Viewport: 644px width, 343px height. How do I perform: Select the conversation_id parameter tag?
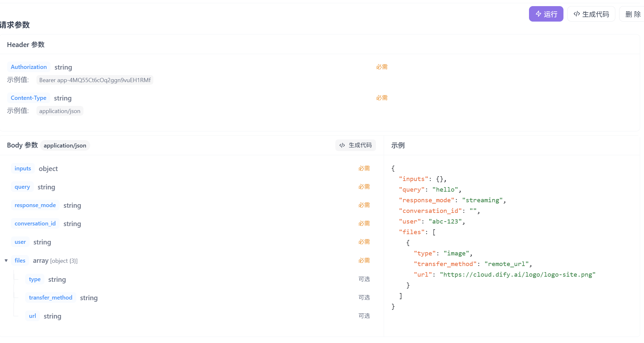35,224
